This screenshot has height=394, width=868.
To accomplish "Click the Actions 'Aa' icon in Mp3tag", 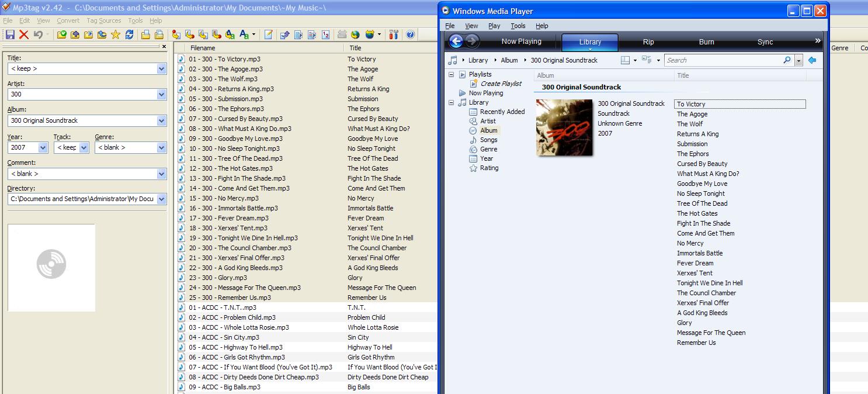I will point(244,34).
